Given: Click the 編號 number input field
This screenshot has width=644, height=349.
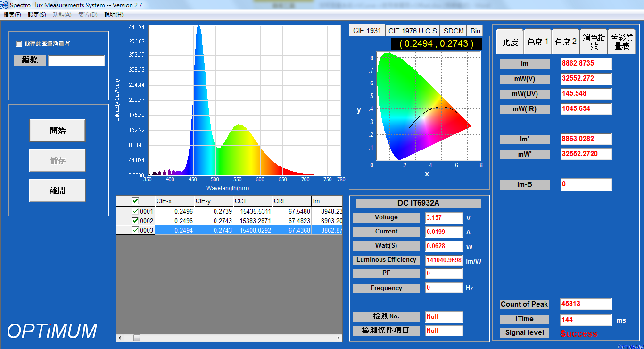Looking at the screenshot, I should click(x=76, y=60).
